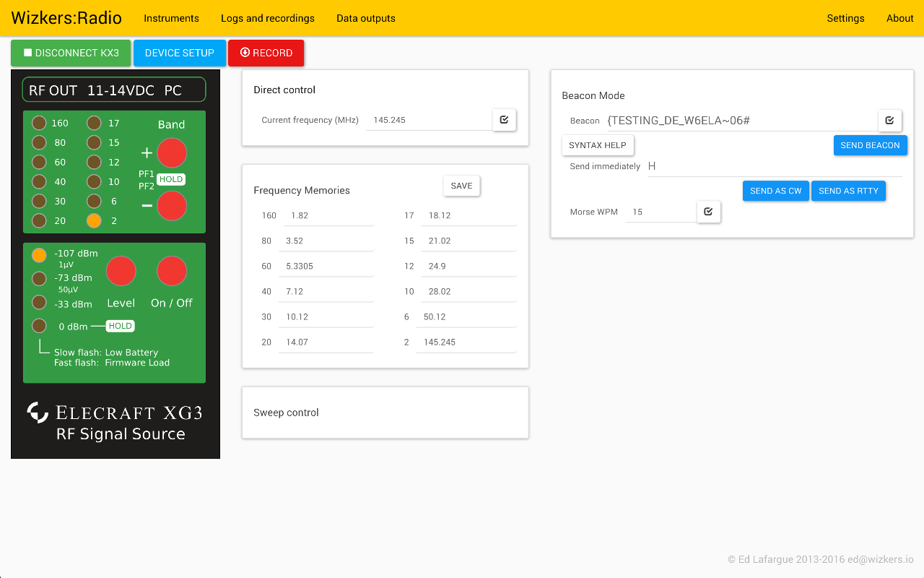
Task: Open beacon Syntax Help
Action: (x=598, y=145)
